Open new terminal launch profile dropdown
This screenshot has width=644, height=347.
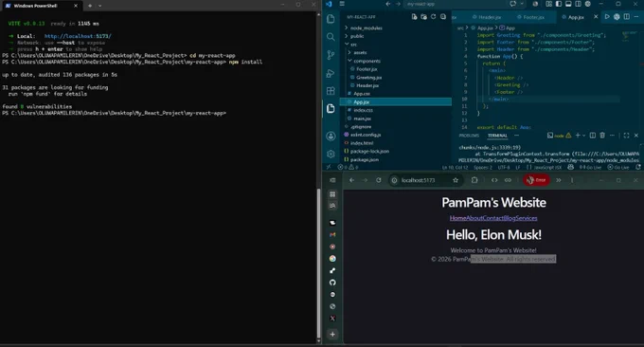tap(583, 136)
